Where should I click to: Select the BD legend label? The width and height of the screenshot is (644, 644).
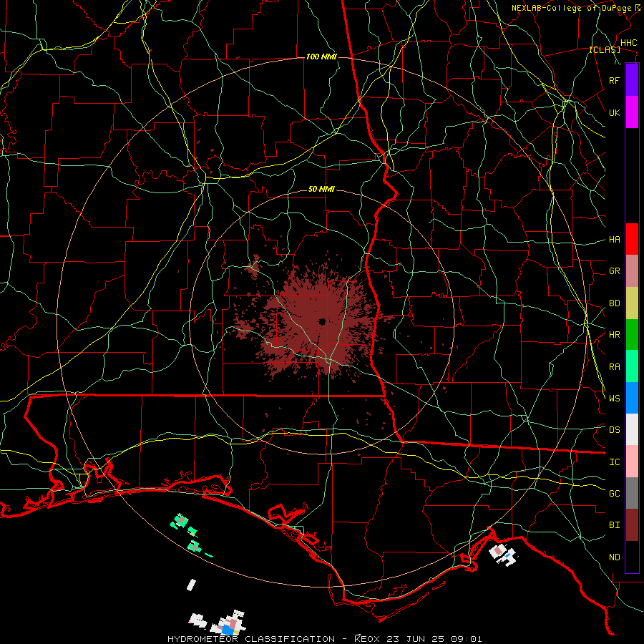pyautogui.click(x=615, y=303)
